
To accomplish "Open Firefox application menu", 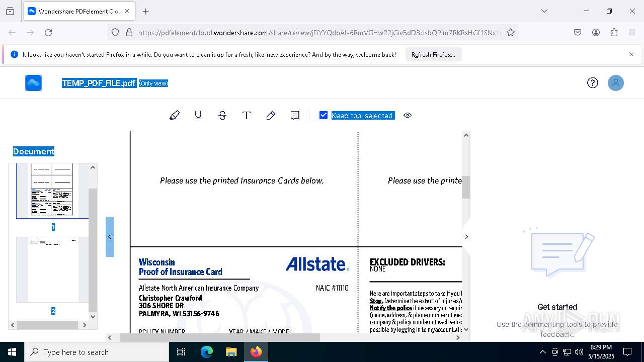I will [x=632, y=33].
